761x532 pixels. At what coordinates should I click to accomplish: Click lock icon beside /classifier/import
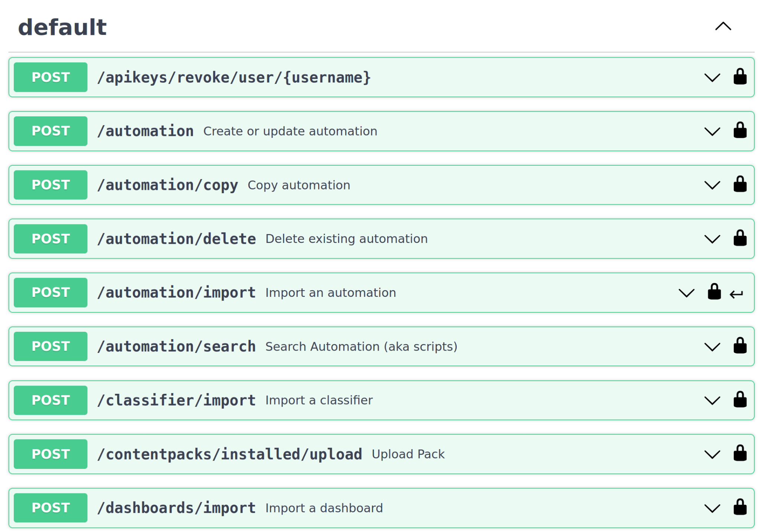click(740, 400)
